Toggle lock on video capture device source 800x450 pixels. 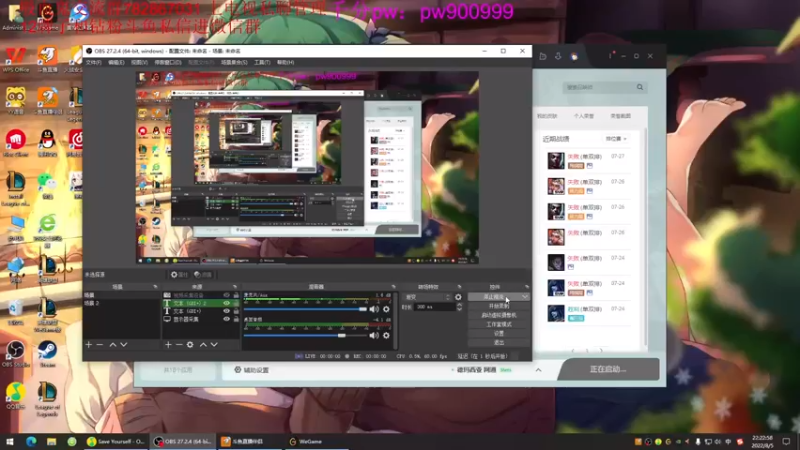(236, 295)
